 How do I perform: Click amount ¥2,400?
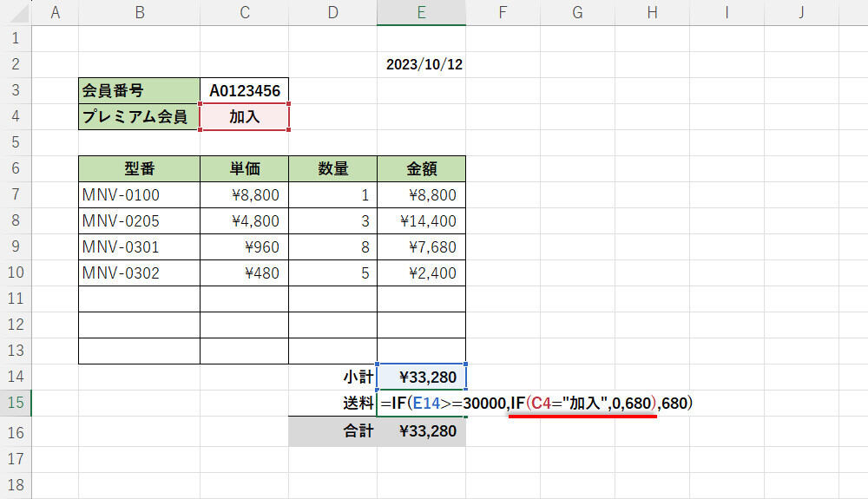pos(421,272)
